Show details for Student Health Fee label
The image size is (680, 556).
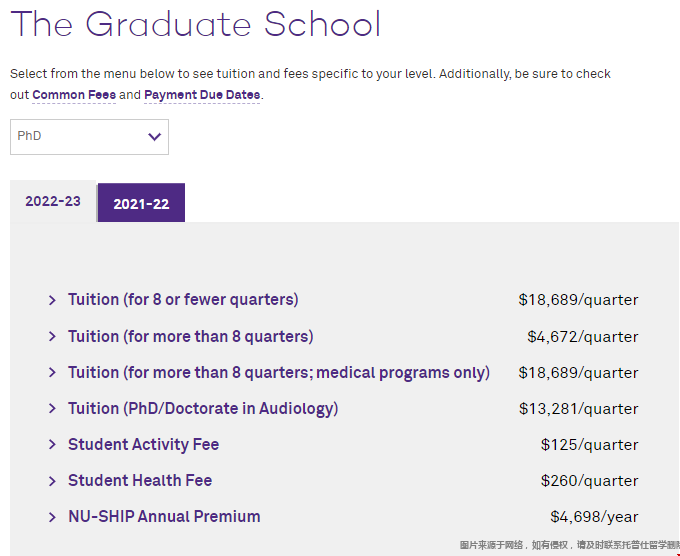(x=140, y=481)
